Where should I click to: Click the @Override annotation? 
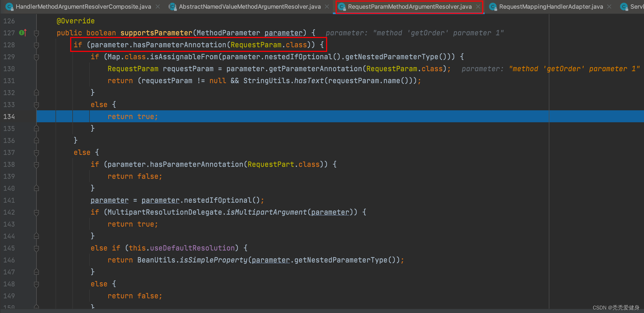point(76,21)
